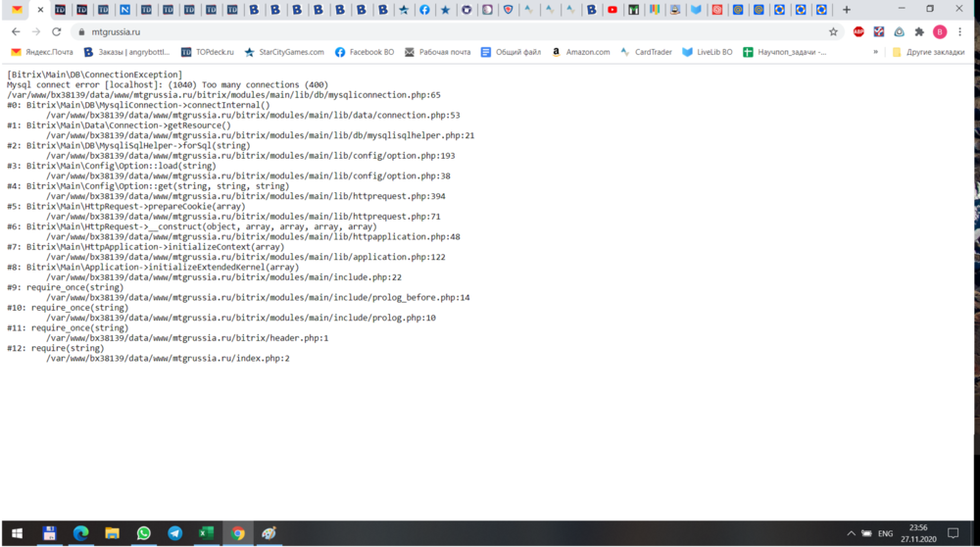Open the Другие закладки folder
Screen dimensions: 980x547
pyautogui.click(x=928, y=52)
